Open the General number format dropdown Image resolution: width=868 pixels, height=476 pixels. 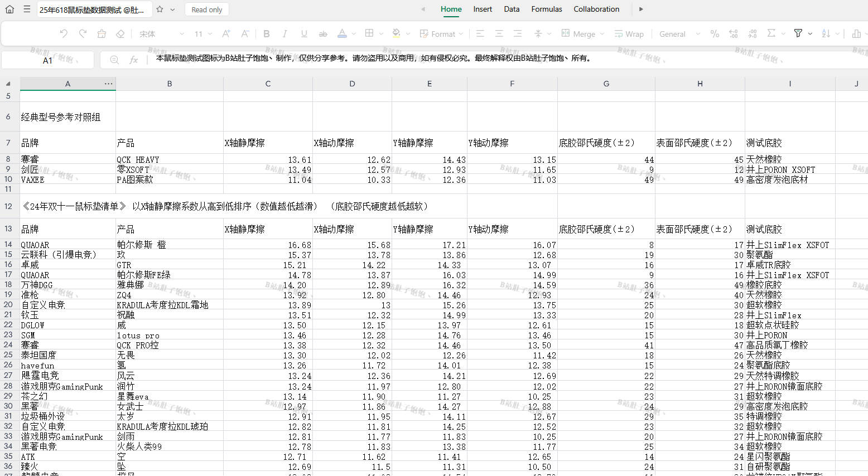pyautogui.click(x=679, y=34)
